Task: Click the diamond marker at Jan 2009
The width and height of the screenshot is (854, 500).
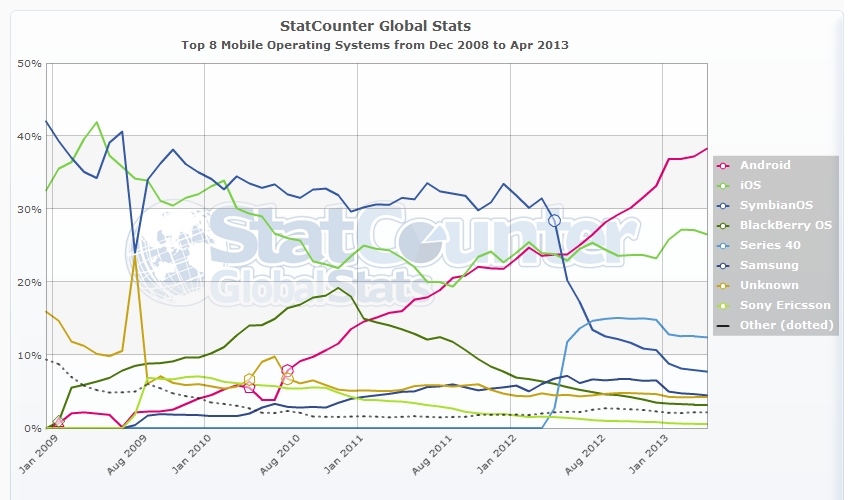Action: (x=58, y=422)
